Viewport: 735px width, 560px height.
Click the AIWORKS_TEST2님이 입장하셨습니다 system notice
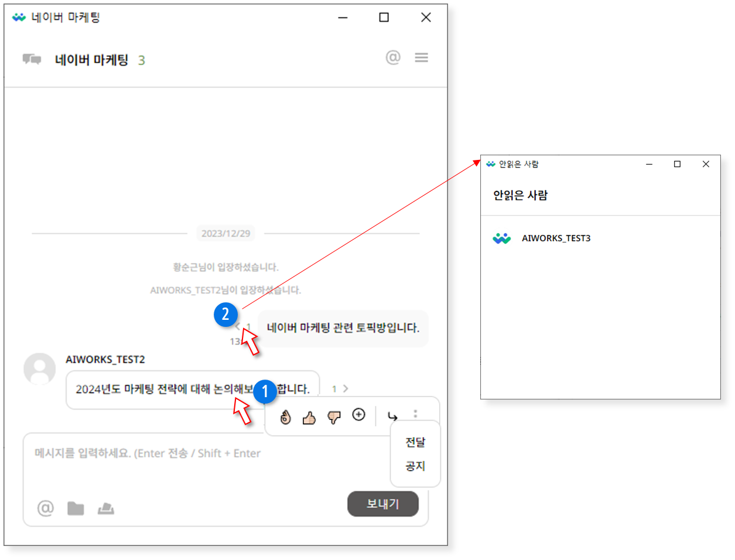[x=226, y=290]
